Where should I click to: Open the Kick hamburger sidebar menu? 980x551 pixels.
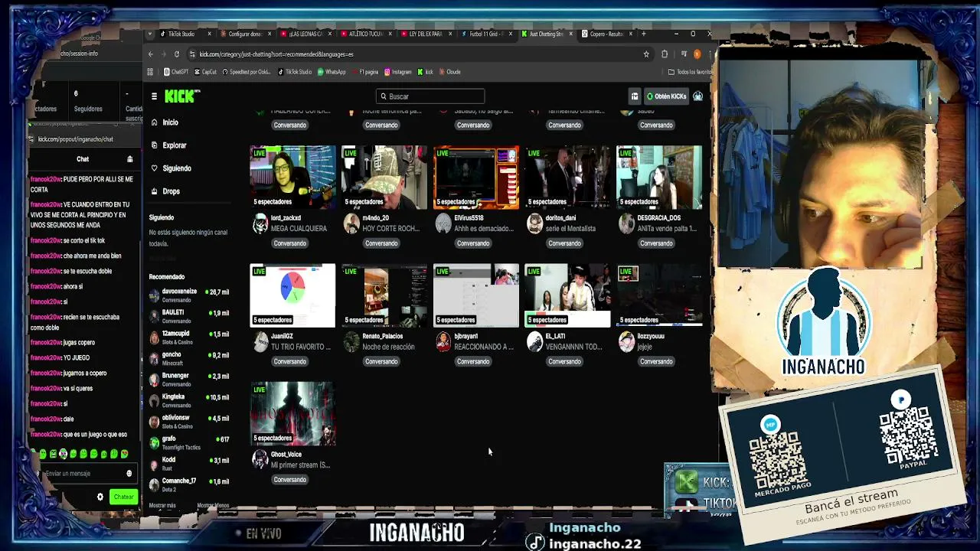(154, 96)
